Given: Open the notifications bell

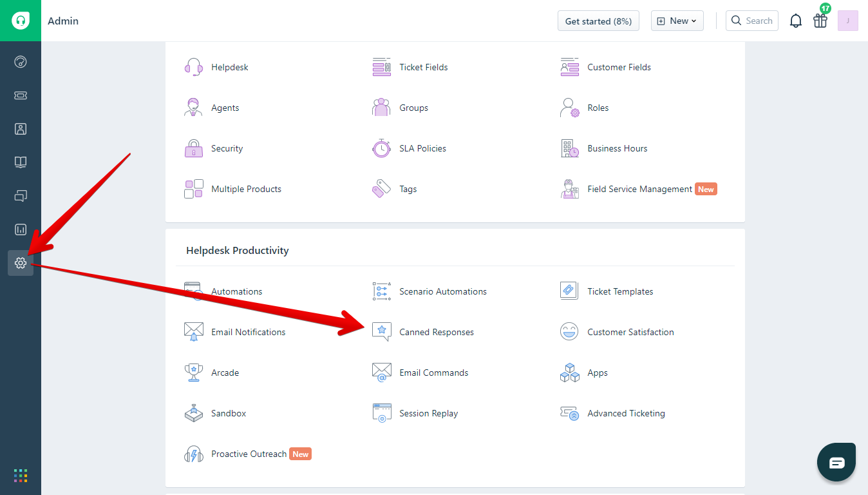Looking at the screenshot, I should point(796,21).
